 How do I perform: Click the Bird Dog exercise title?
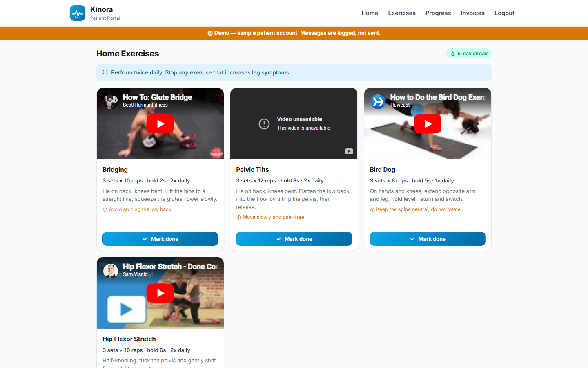pyautogui.click(x=383, y=170)
